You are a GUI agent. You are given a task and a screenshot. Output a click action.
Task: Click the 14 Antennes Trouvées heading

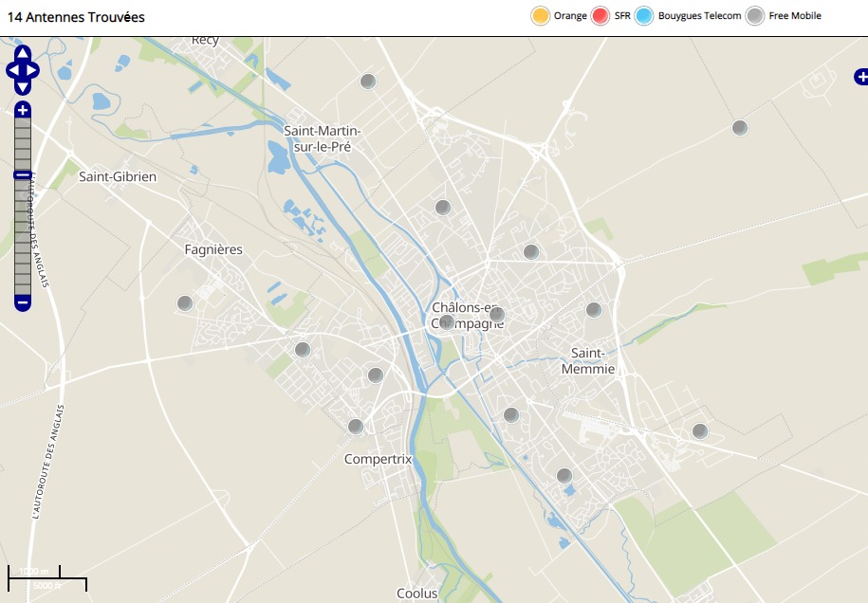(x=76, y=18)
